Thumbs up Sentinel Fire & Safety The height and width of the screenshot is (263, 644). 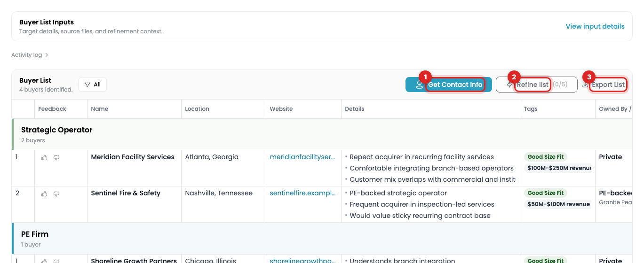point(44,193)
